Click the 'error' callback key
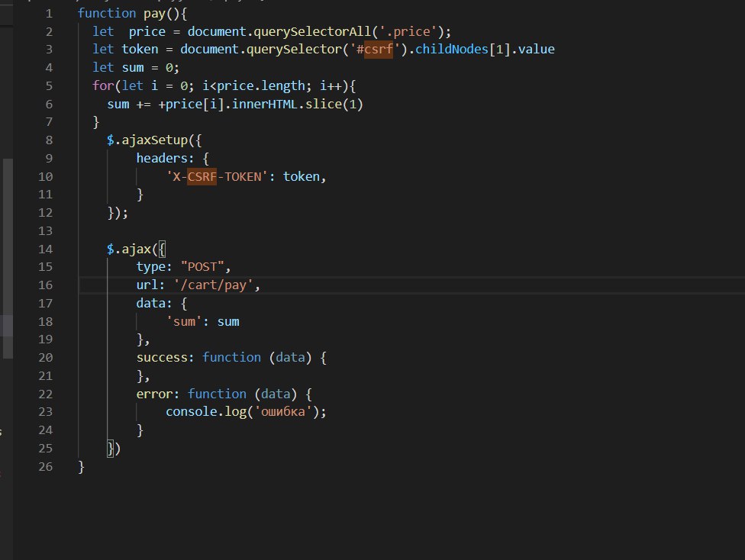The width and height of the screenshot is (745, 560). coord(154,394)
